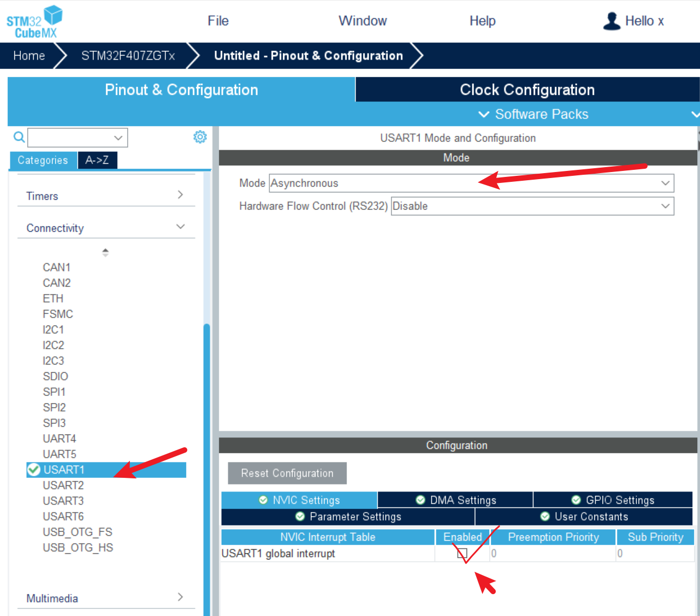The height and width of the screenshot is (616, 700).
Task: Select USART2 in the list
Action: coord(63,485)
